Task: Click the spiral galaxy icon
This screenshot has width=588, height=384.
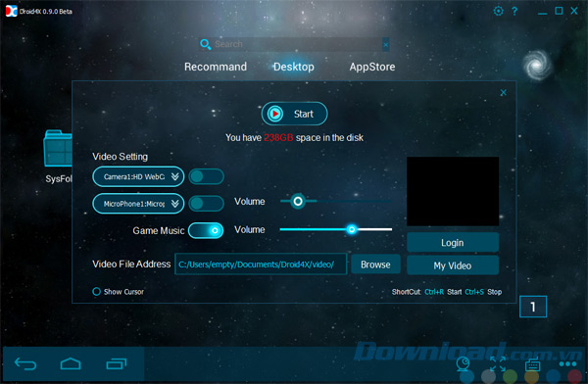Action: [x=537, y=66]
